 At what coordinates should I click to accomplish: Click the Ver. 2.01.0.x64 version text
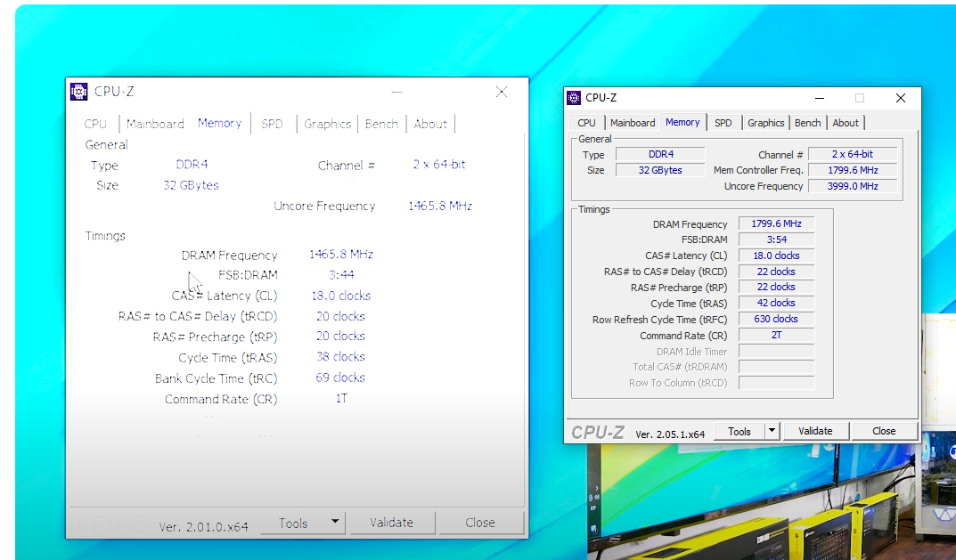click(204, 526)
